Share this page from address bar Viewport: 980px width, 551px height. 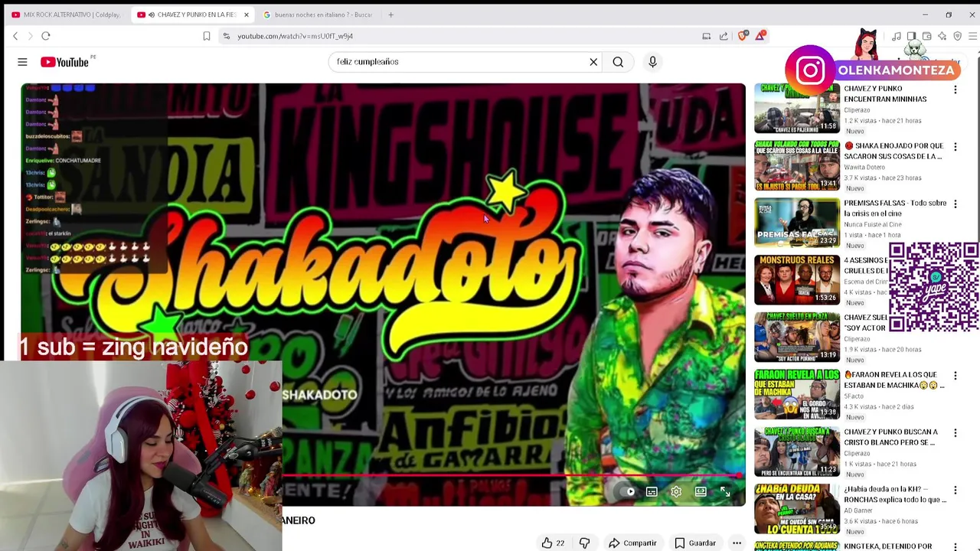coord(724,36)
